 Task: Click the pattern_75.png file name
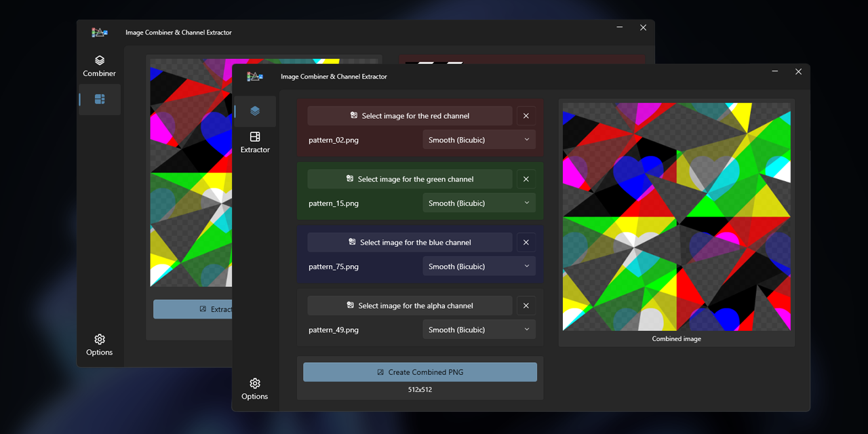pyautogui.click(x=334, y=267)
